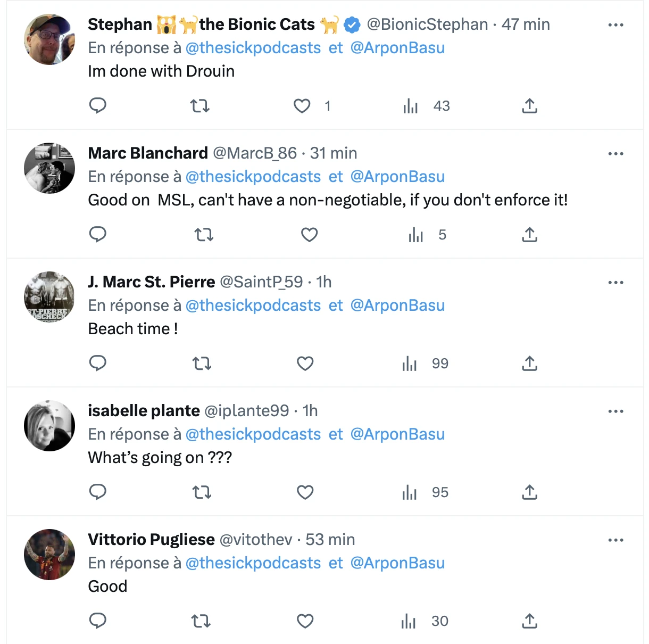The image size is (649, 644).
Task: Expand more options for isabelle plante's tweet
Action: [615, 411]
